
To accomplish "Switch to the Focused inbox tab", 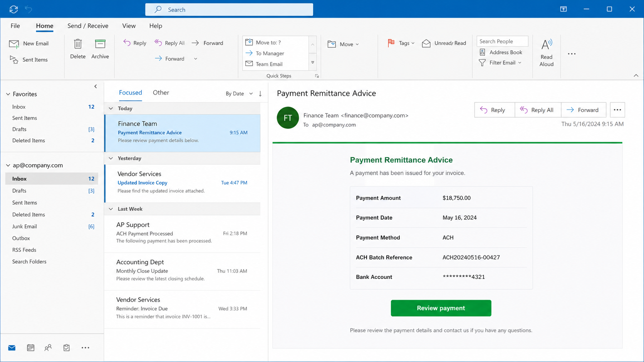I will (x=131, y=93).
